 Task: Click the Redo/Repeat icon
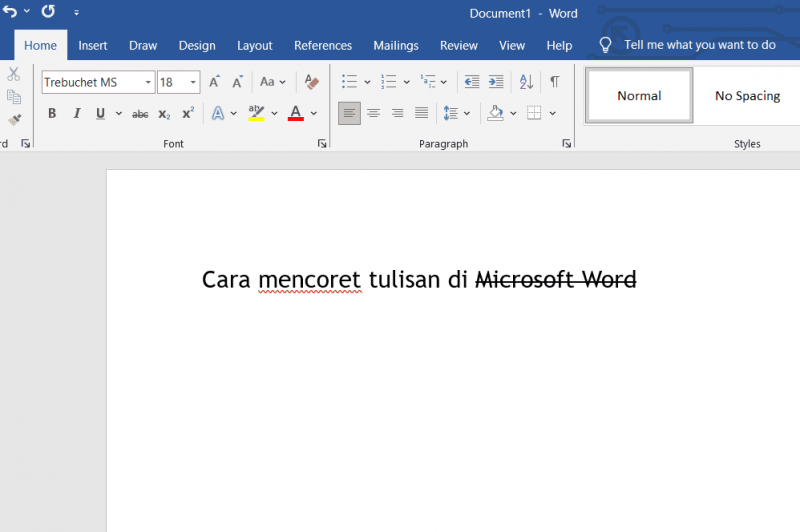tap(48, 11)
